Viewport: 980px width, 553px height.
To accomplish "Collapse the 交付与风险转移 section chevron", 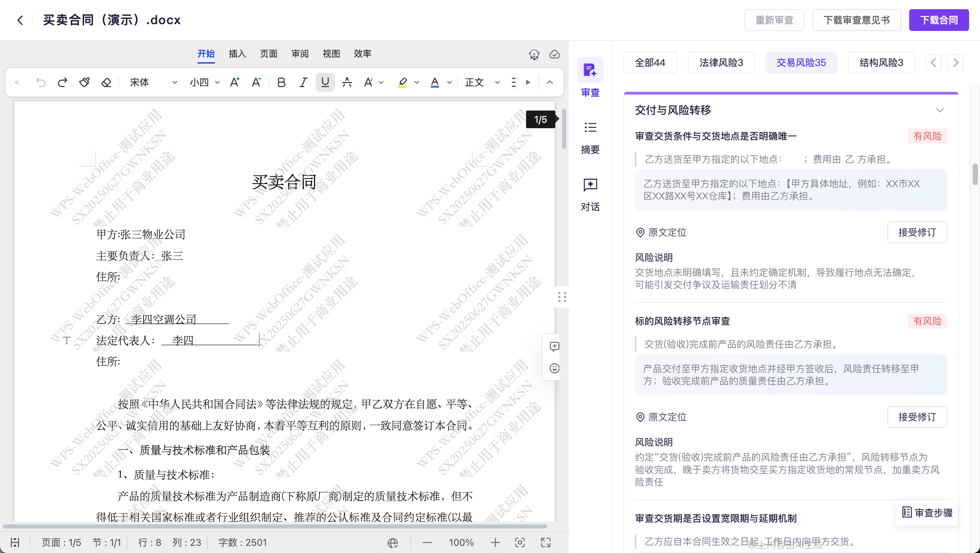I will click(x=940, y=110).
